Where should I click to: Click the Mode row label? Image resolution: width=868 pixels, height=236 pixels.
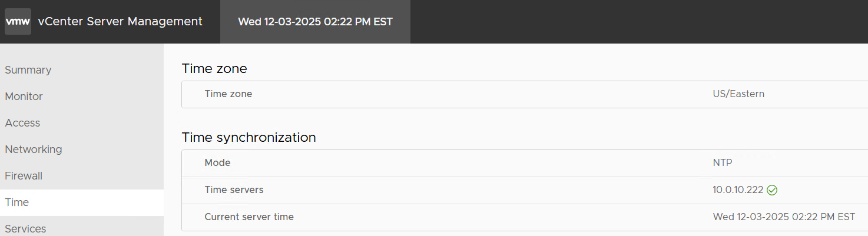[217, 163]
